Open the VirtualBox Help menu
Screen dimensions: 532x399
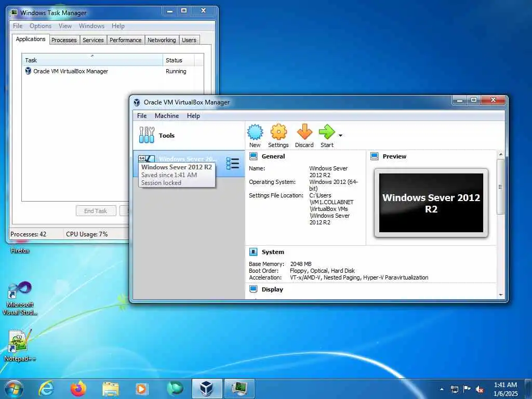coord(193,116)
